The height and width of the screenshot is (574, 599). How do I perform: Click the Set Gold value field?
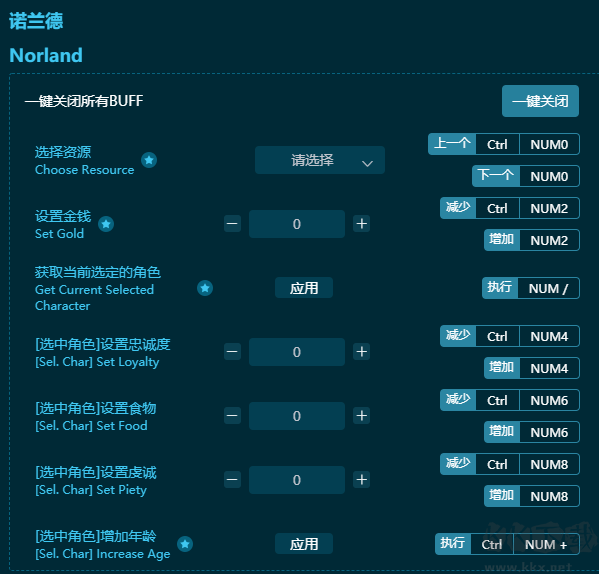pos(297,224)
